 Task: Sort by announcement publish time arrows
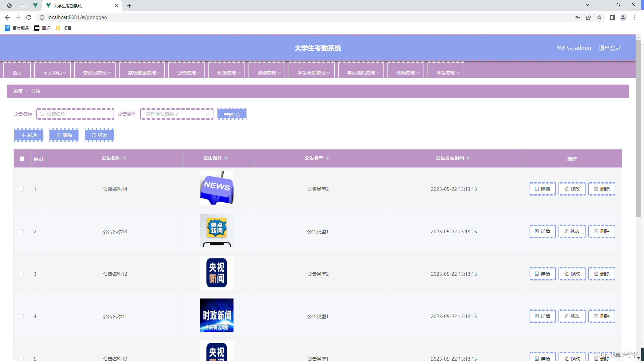tap(468, 158)
